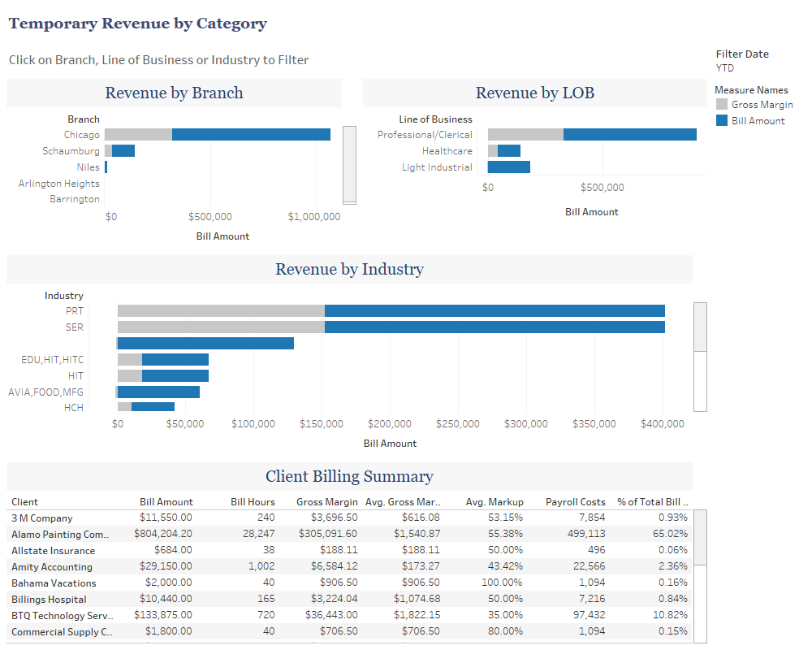Click the Niles branch label

(89, 167)
